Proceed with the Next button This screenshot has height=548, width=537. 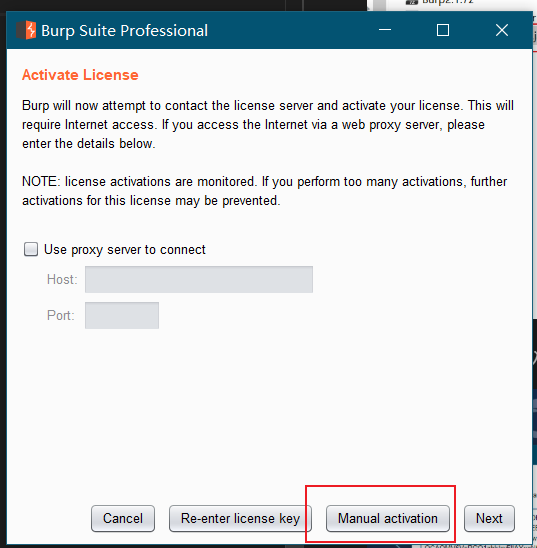(489, 518)
